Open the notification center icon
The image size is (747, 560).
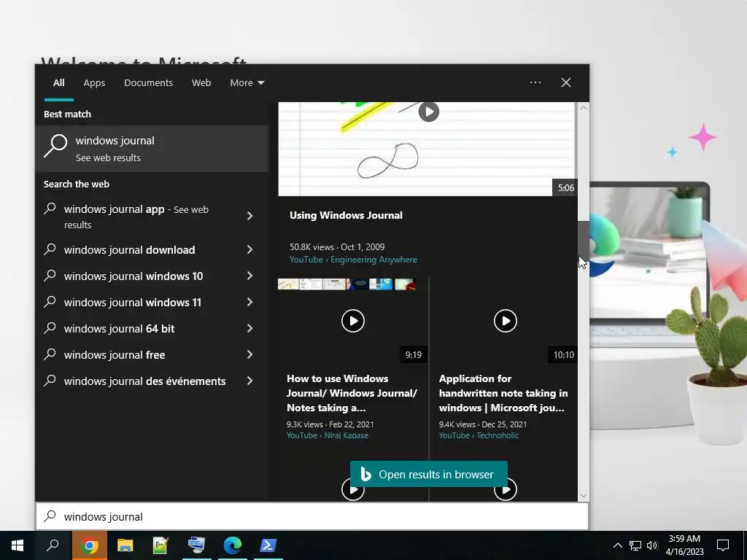point(723,545)
